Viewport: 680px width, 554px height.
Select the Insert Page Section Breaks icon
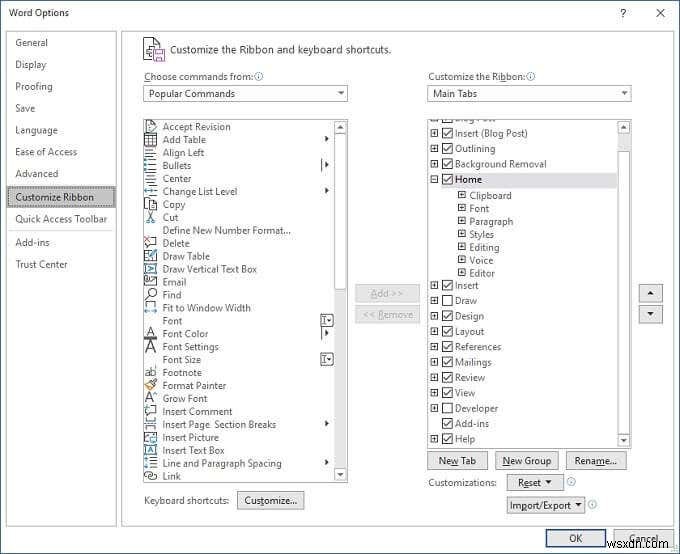point(150,424)
